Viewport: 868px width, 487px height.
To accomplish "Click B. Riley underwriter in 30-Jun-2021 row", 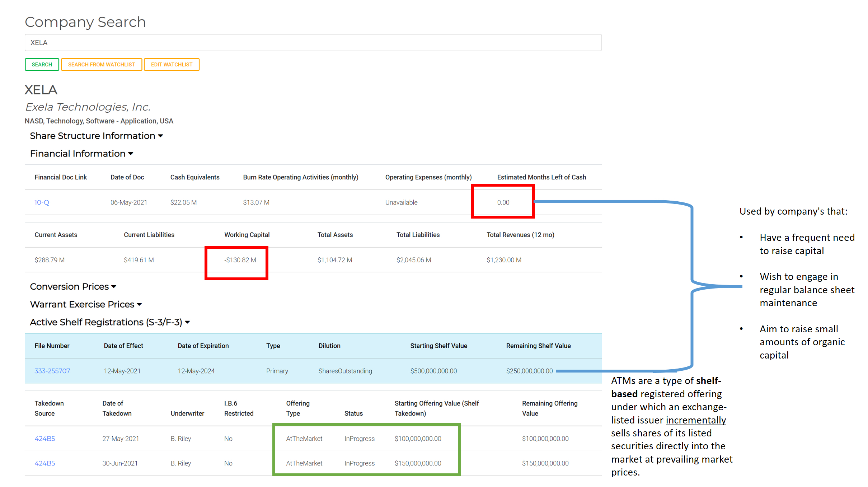I will tap(181, 463).
